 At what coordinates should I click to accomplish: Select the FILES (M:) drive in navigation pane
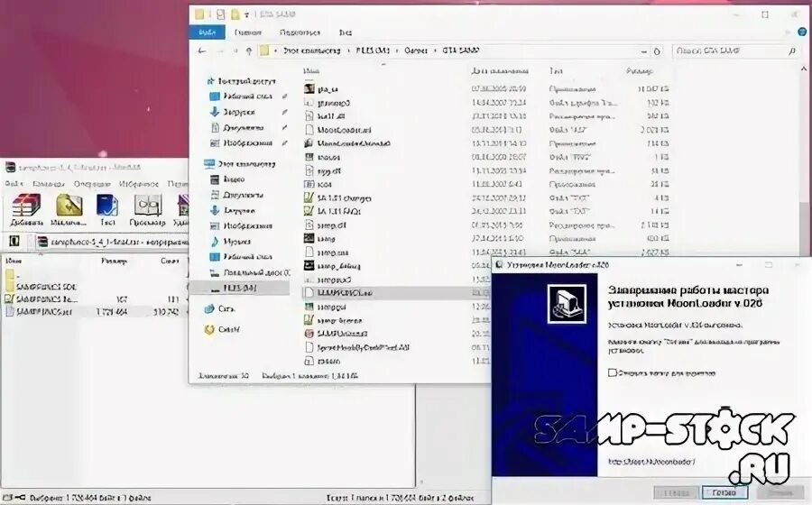tap(240, 288)
